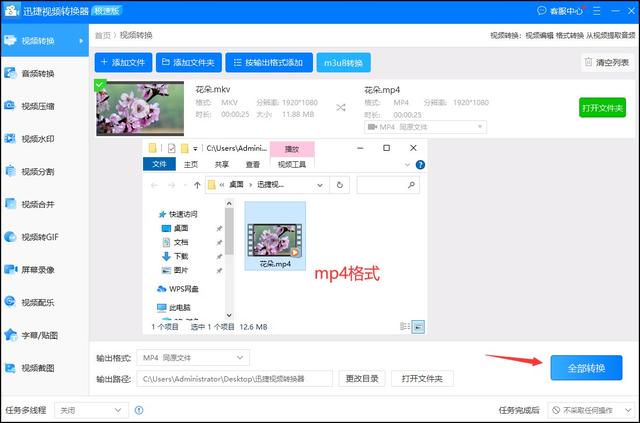Viewport: 640px width, 423px height.
Task: Click the 任务多线程 info icon
Action: [x=139, y=410]
